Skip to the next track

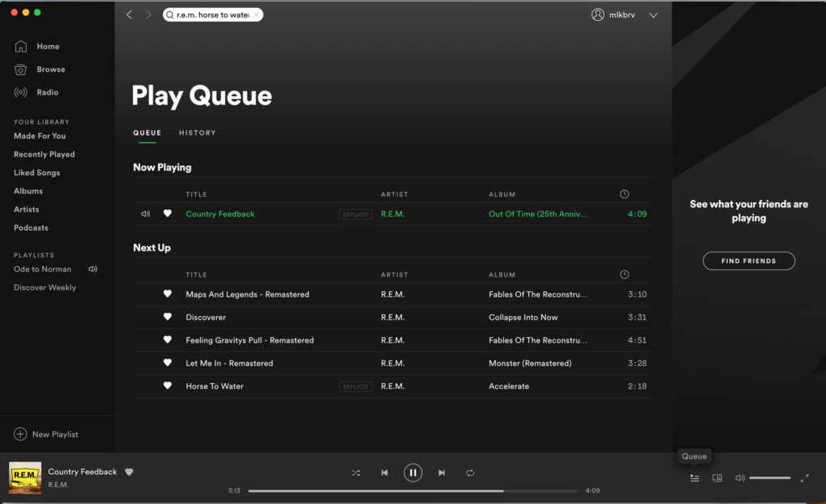tap(441, 473)
